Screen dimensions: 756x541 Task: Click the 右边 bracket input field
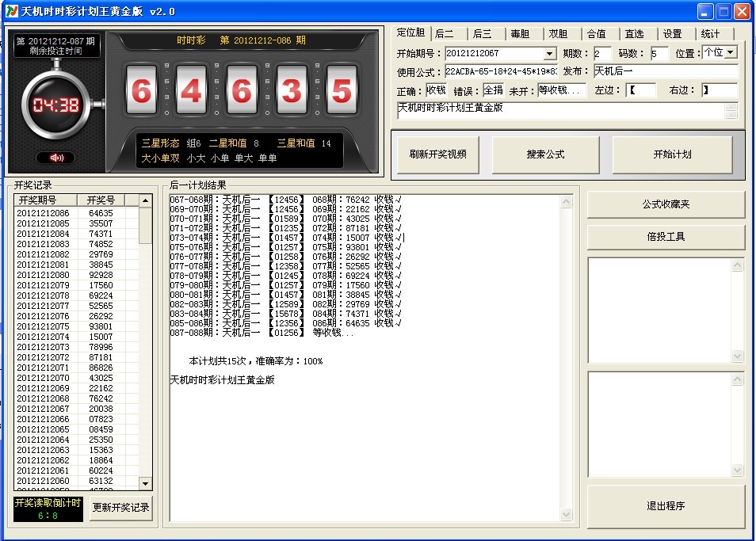coord(720,90)
